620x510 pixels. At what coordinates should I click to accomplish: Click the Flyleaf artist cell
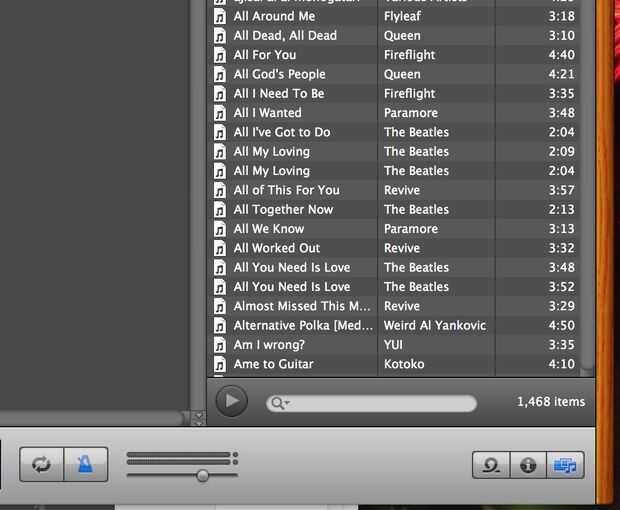click(x=402, y=17)
